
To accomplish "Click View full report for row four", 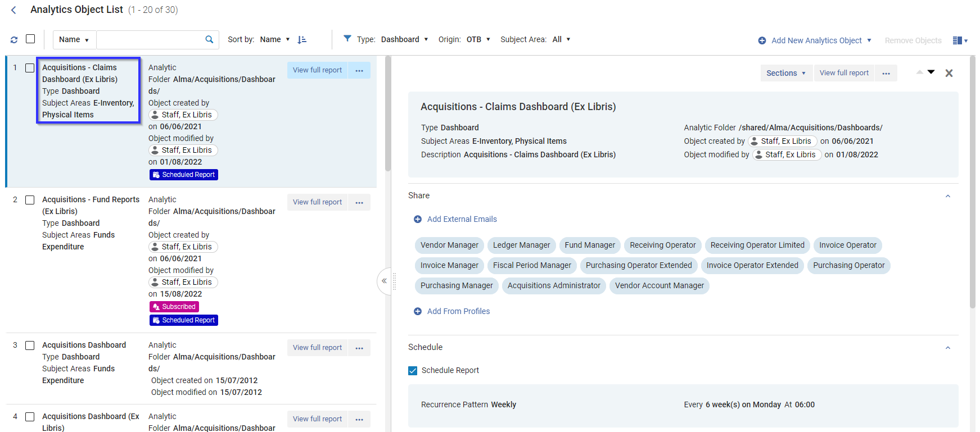I will [x=317, y=419].
